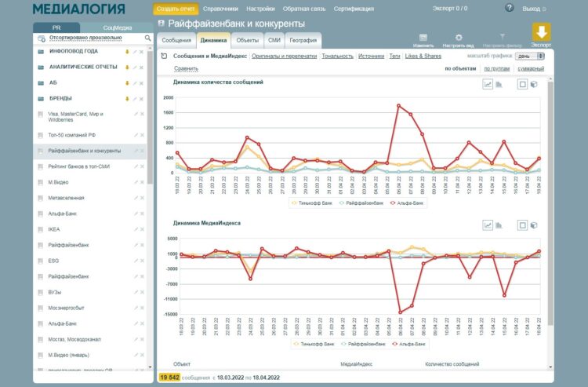The height and width of the screenshot is (387, 588).
Task: Open the Тональность link
Action: (x=337, y=56)
